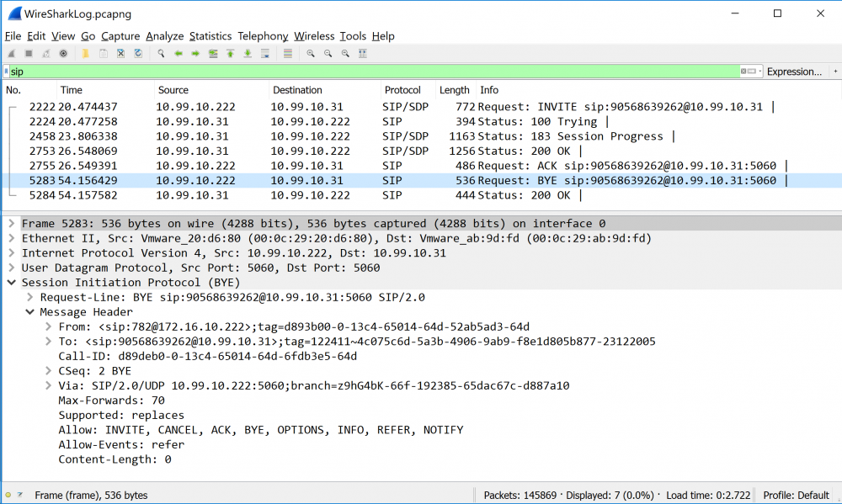Go to the next packet arrow
Image resolution: width=842 pixels, height=504 pixels.
coord(195,54)
